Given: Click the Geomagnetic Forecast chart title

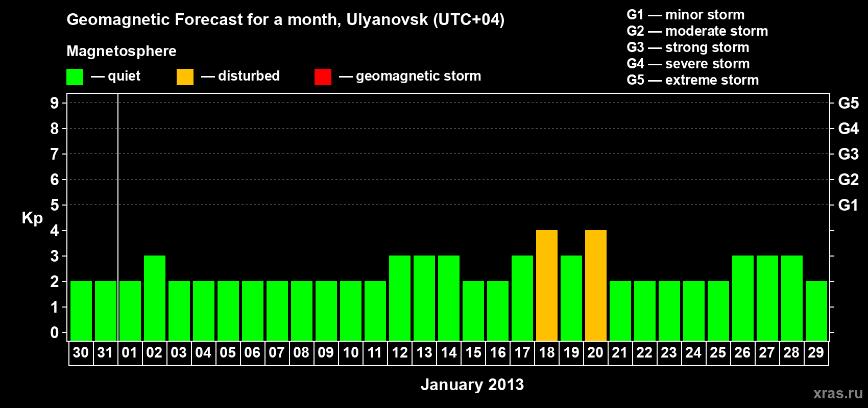Looking at the screenshot, I should [285, 20].
